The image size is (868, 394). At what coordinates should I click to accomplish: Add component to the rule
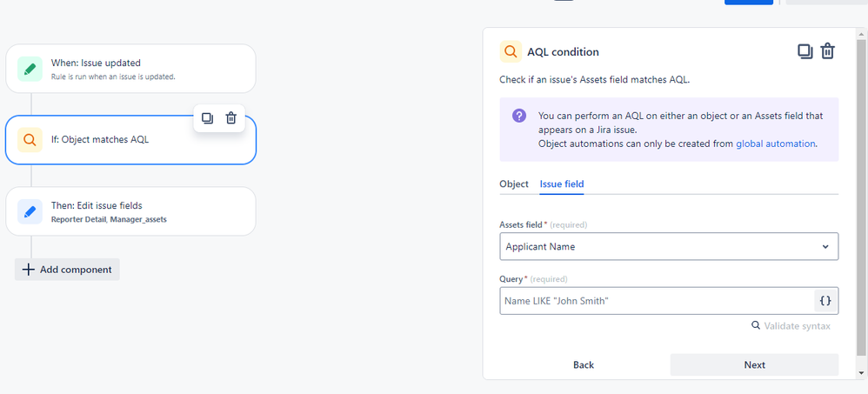click(x=68, y=270)
